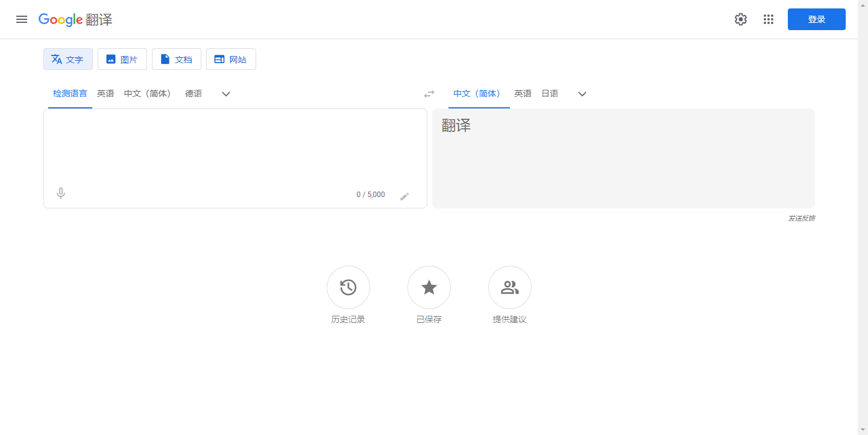The height and width of the screenshot is (435, 868).
Task: Open the hamburger main menu
Action: click(x=22, y=19)
